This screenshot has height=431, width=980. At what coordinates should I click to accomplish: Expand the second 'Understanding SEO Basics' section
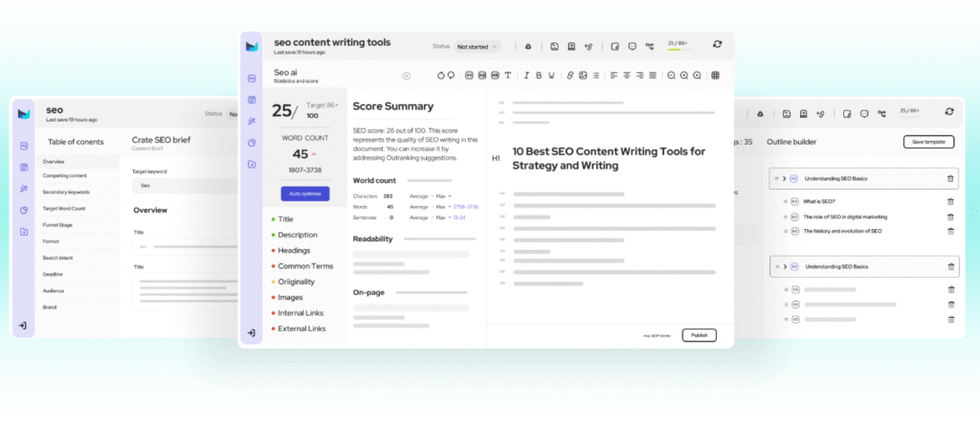click(x=784, y=266)
